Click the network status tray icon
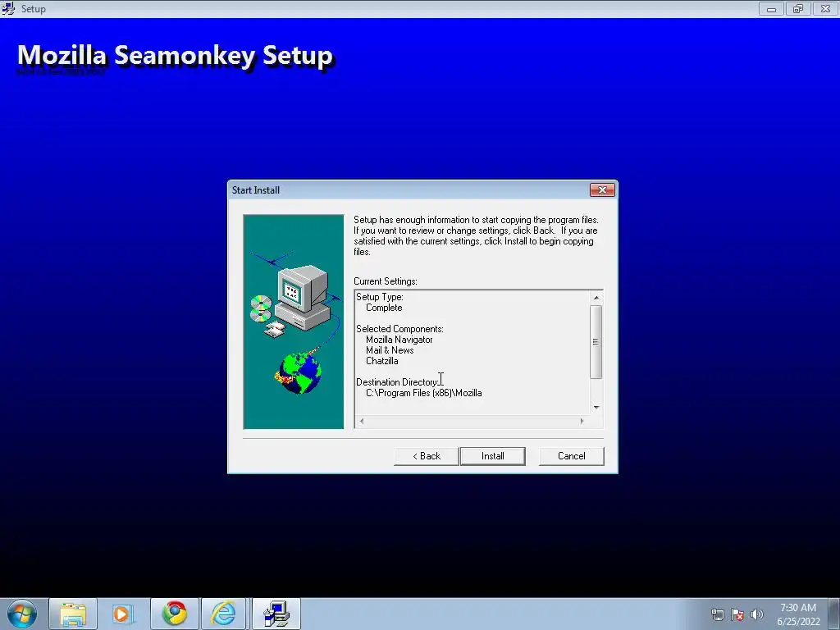840x630 pixels. [x=717, y=614]
